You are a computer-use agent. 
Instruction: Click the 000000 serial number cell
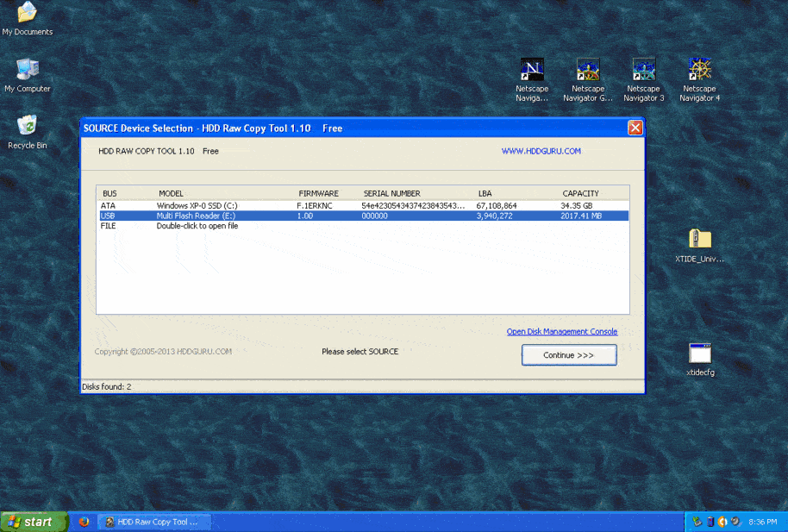pyautogui.click(x=374, y=216)
